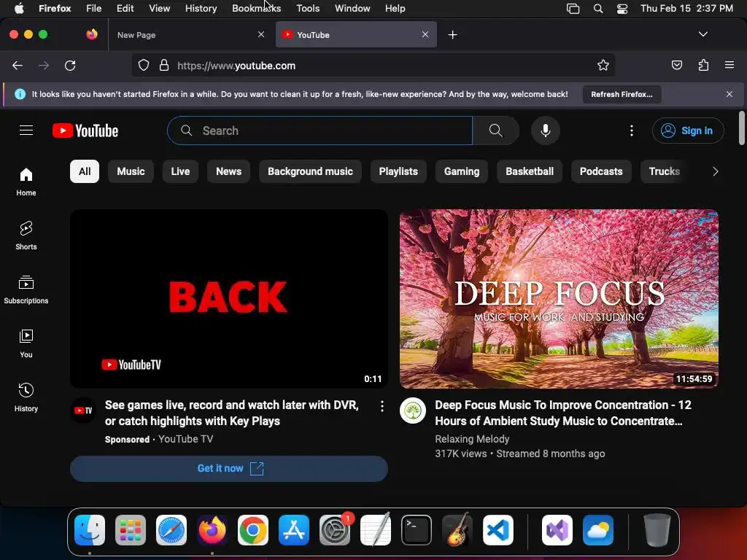Open the YouTube hamburger guide menu
The image size is (747, 560).
tap(26, 131)
